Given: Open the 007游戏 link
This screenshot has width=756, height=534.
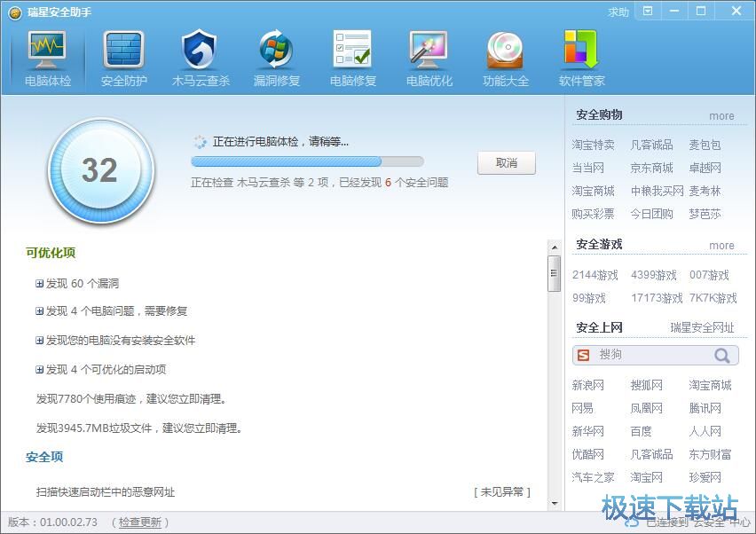Looking at the screenshot, I should (709, 275).
